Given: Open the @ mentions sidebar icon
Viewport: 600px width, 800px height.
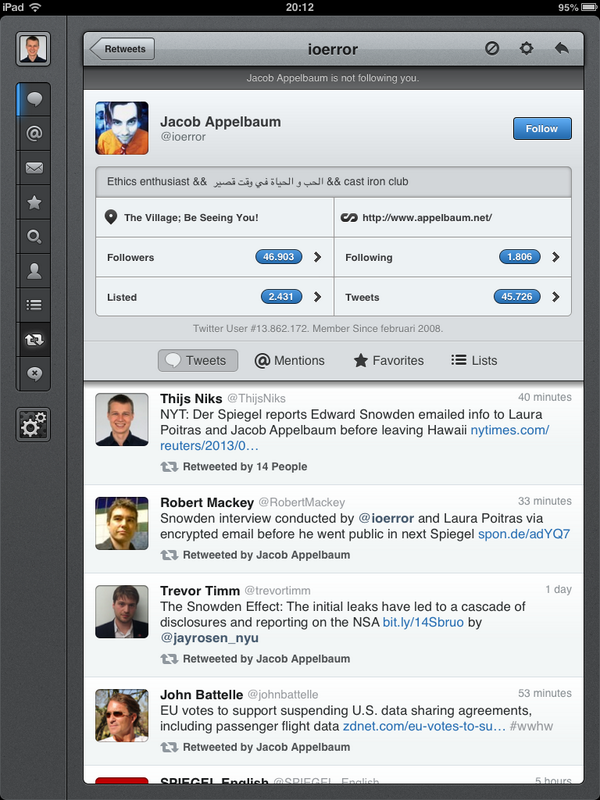Looking at the screenshot, I should (x=34, y=133).
